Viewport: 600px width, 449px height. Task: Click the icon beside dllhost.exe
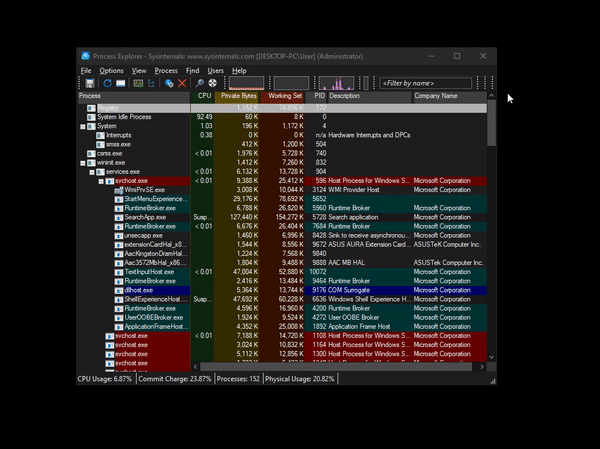click(119, 290)
